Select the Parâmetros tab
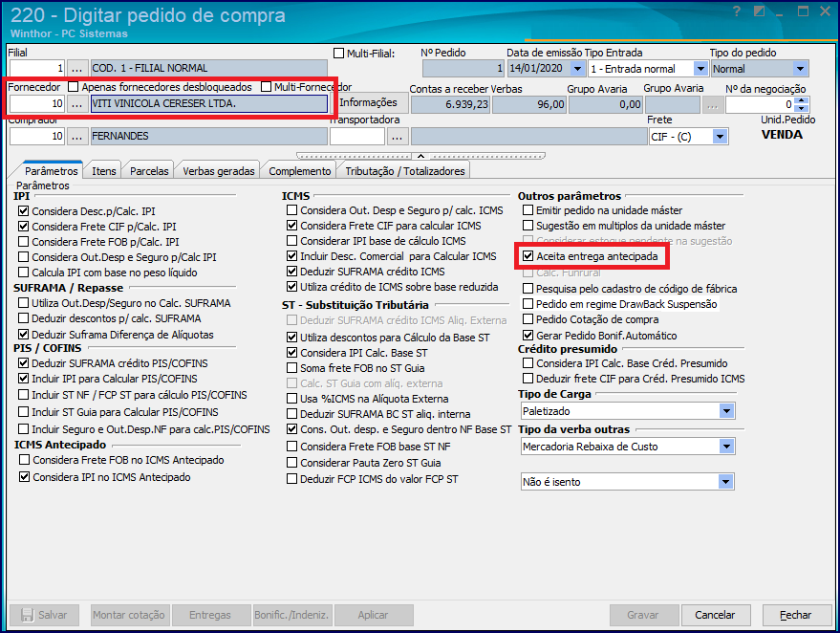 [x=51, y=170]
